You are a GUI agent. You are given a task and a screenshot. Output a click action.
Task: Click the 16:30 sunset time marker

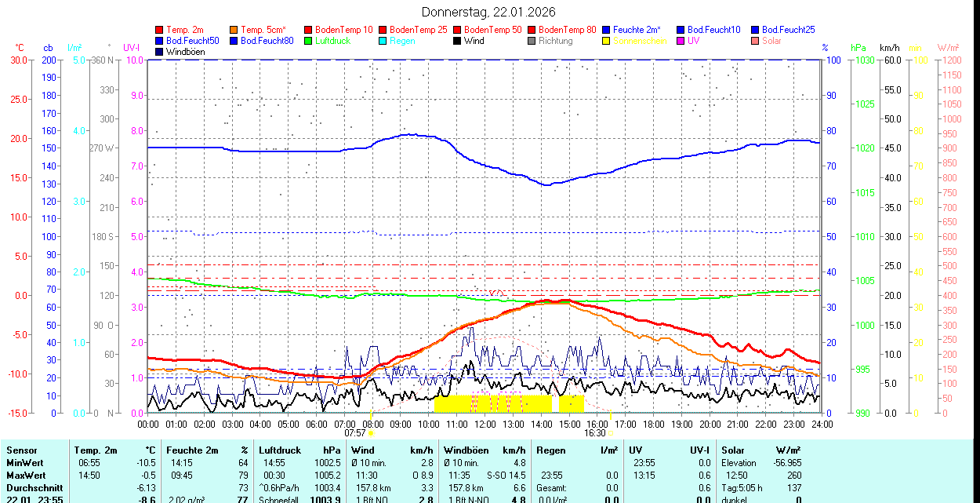coord(595,432)
